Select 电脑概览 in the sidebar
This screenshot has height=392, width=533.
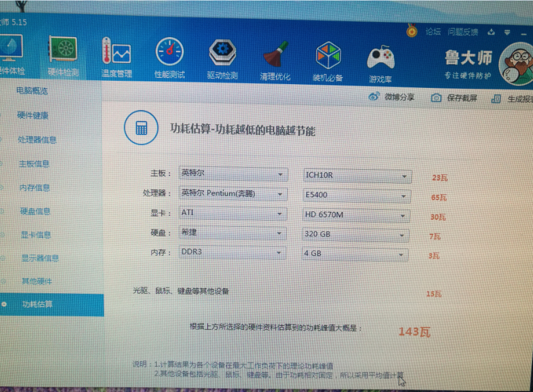[32, 91]
